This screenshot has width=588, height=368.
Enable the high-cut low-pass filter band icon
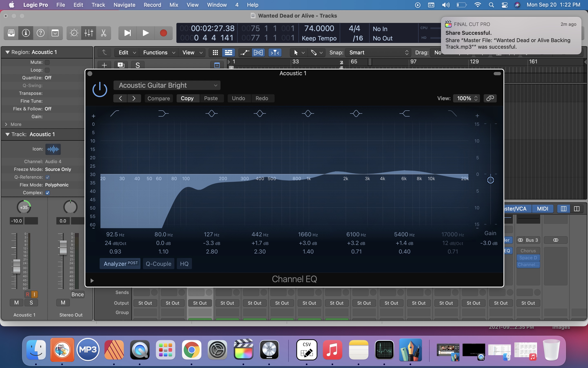(x=452, y=113)
